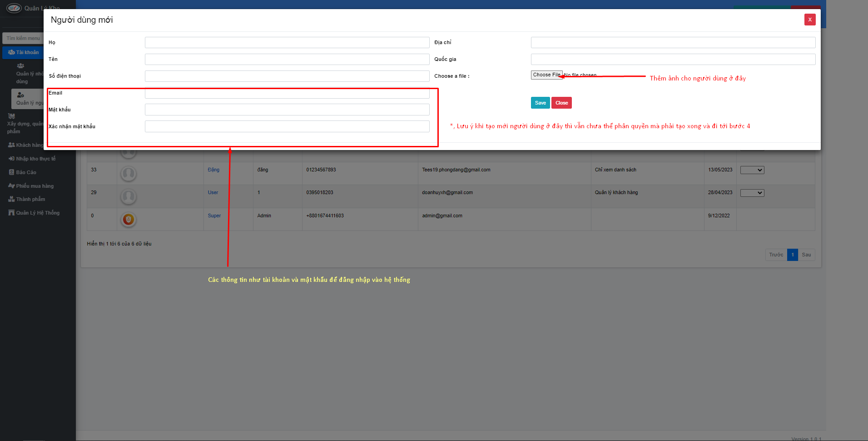Focus the Tên input field
The image size is (868, 441).
(x=287, y=59)
